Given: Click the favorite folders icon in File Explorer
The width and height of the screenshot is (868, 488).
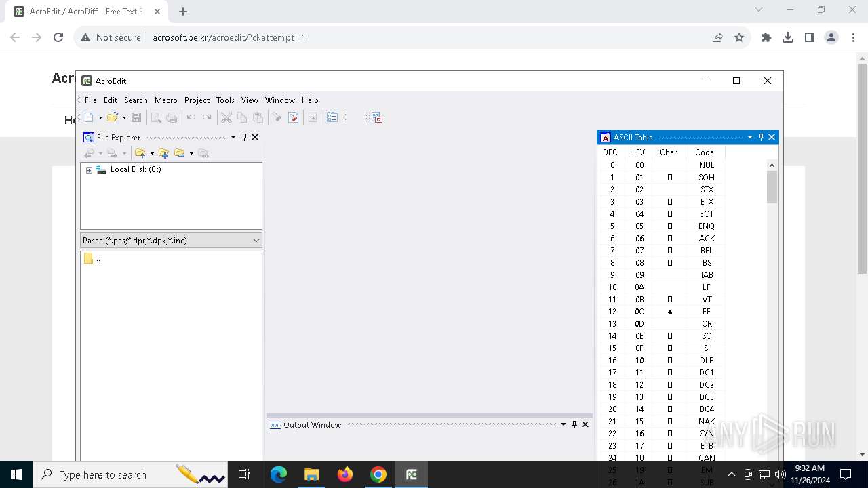Looking at the screenshot, I should 140,153.
